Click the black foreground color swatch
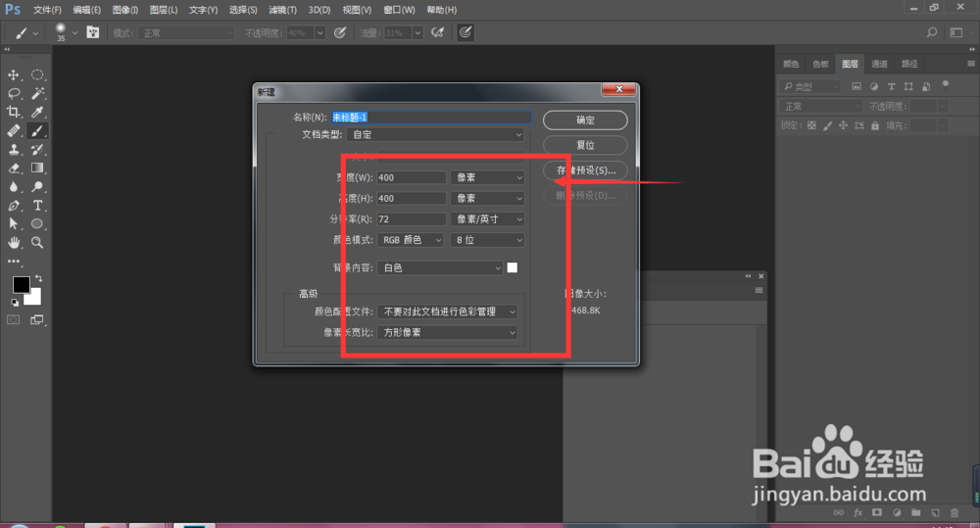Viewport: 980px width, 528px height. coord(21,285)
